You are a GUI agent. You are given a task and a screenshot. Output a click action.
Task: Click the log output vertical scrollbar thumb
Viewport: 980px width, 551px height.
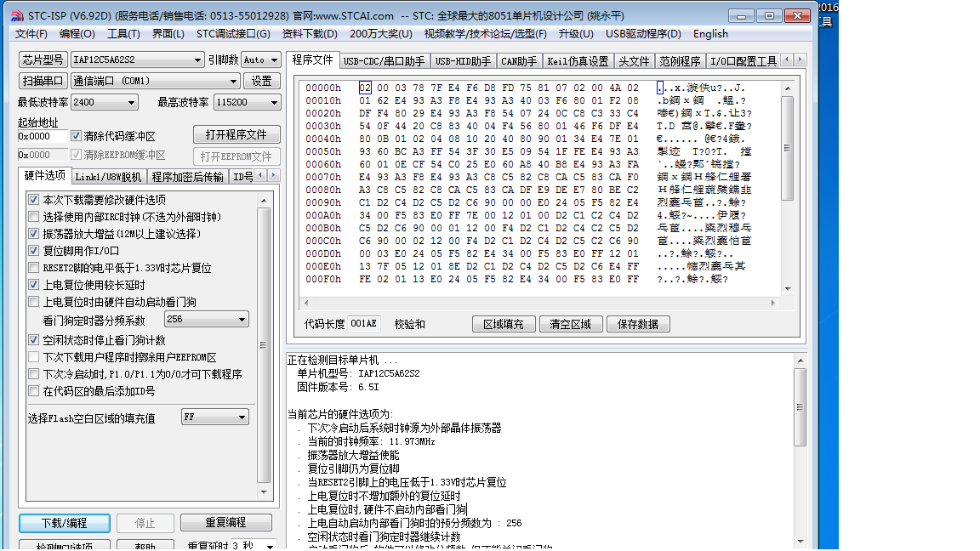(x=800, y=407)
